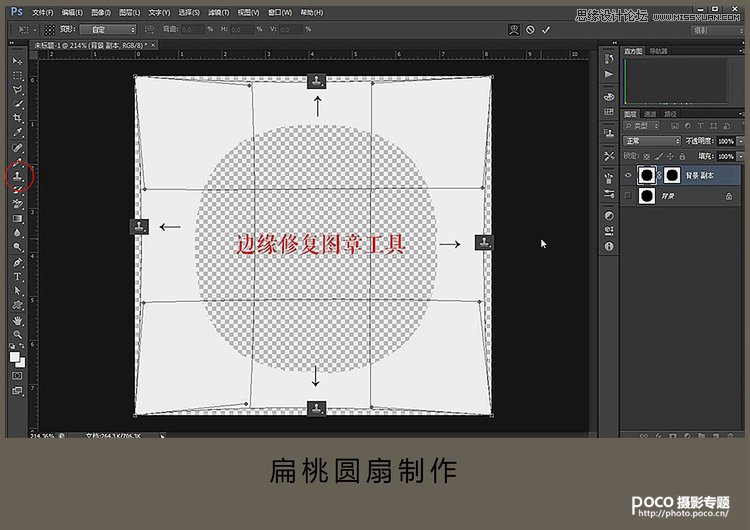Open the layer filter 类型 dropdown

pos(641,126)
